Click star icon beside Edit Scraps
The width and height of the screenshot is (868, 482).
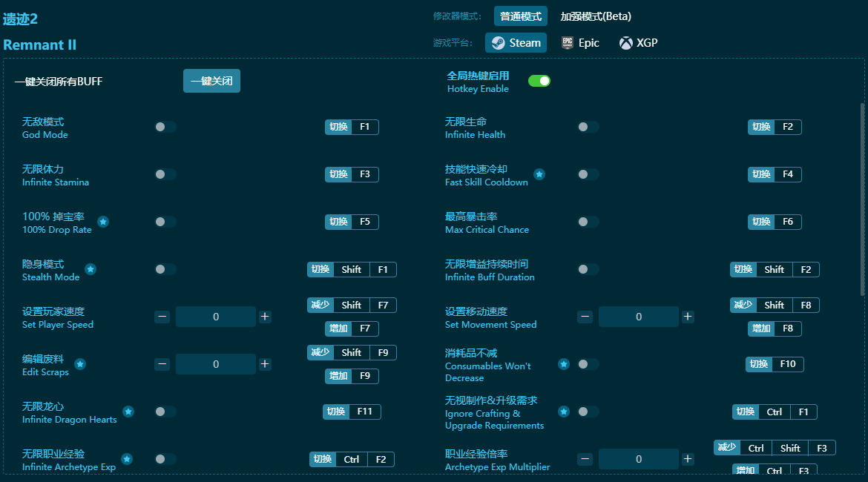(x=80, y=364)
